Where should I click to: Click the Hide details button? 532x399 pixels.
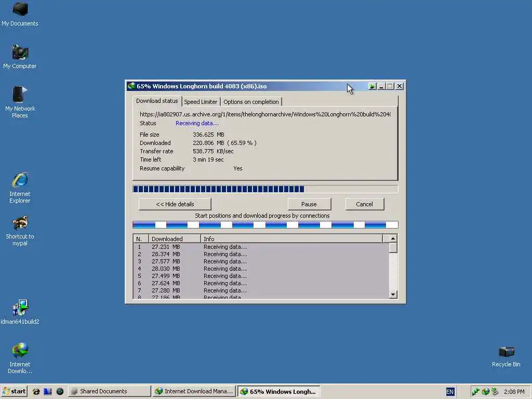[x=175, y=204]
